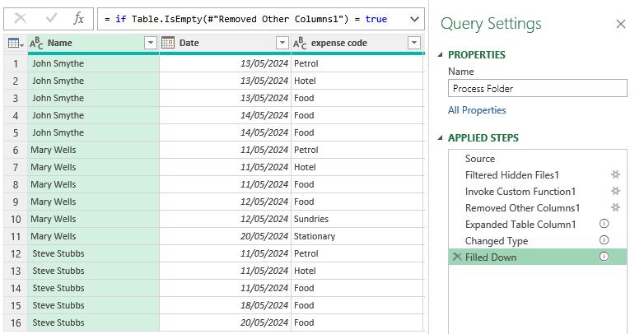Click info icon for Filled Down step
Viewport: 644px width, 334px height.
(604, 257)
